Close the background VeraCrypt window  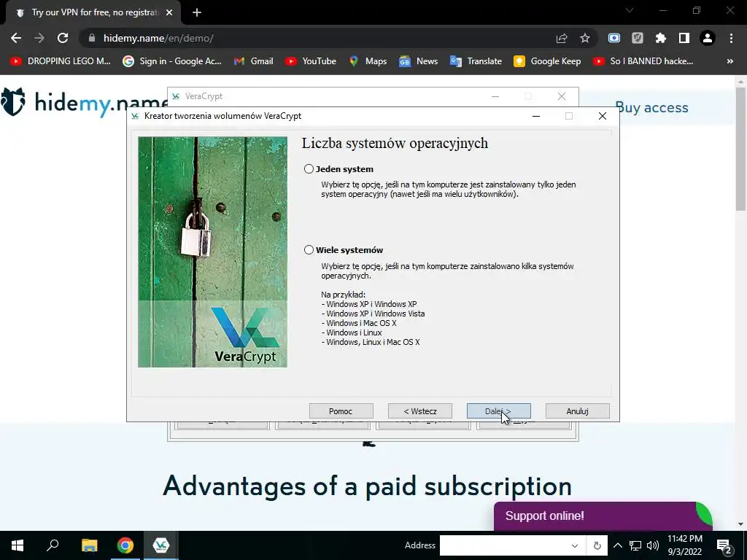pos(562,96)
